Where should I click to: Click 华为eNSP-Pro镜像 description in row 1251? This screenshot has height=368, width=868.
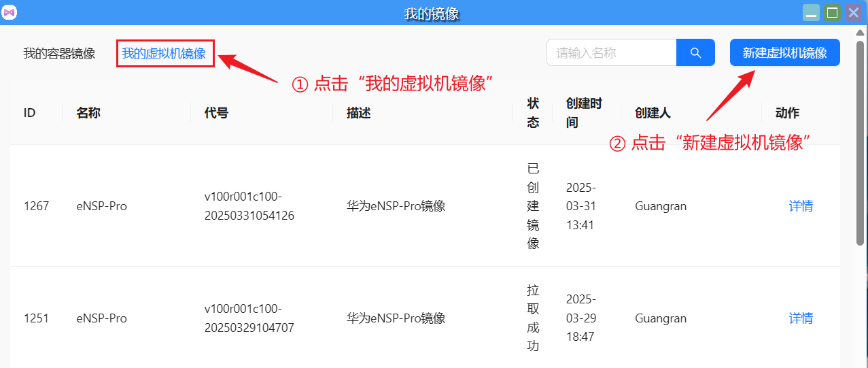(x=396, y=318)
